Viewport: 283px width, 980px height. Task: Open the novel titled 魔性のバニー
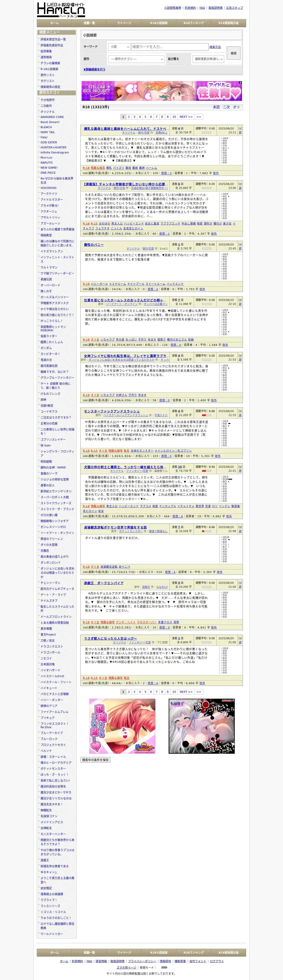tap(94, 245)
